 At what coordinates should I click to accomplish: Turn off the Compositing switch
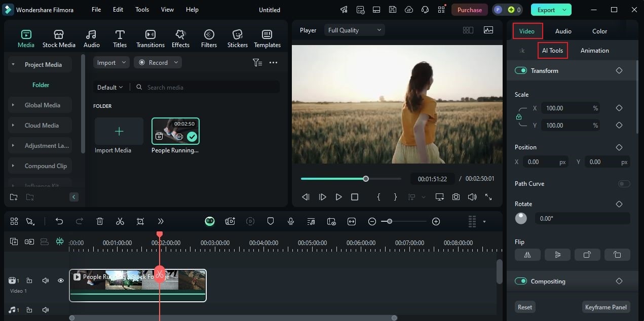click(521, 282)
